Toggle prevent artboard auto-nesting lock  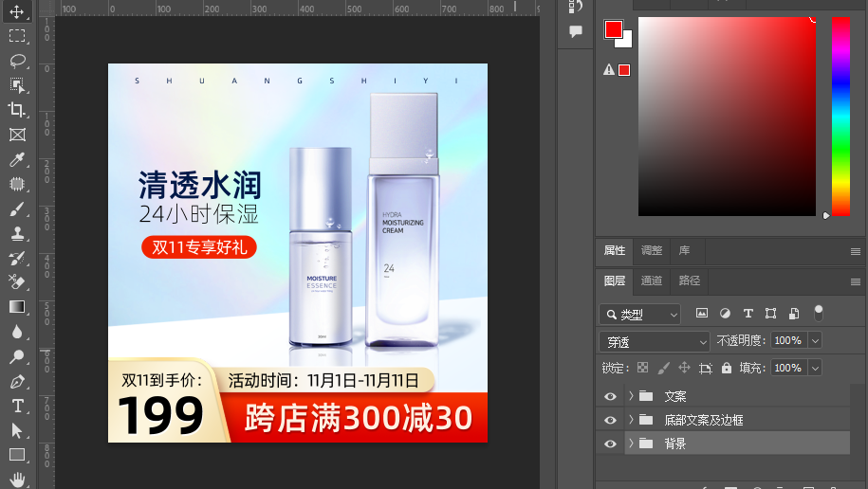[x=705, y=368]
